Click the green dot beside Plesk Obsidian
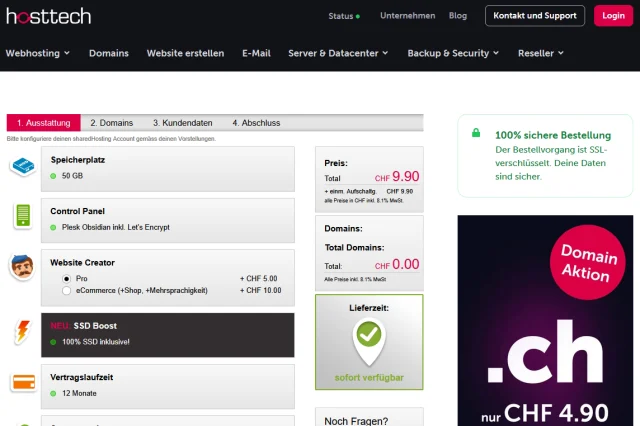Screen dimensions: 640x426 53,227
